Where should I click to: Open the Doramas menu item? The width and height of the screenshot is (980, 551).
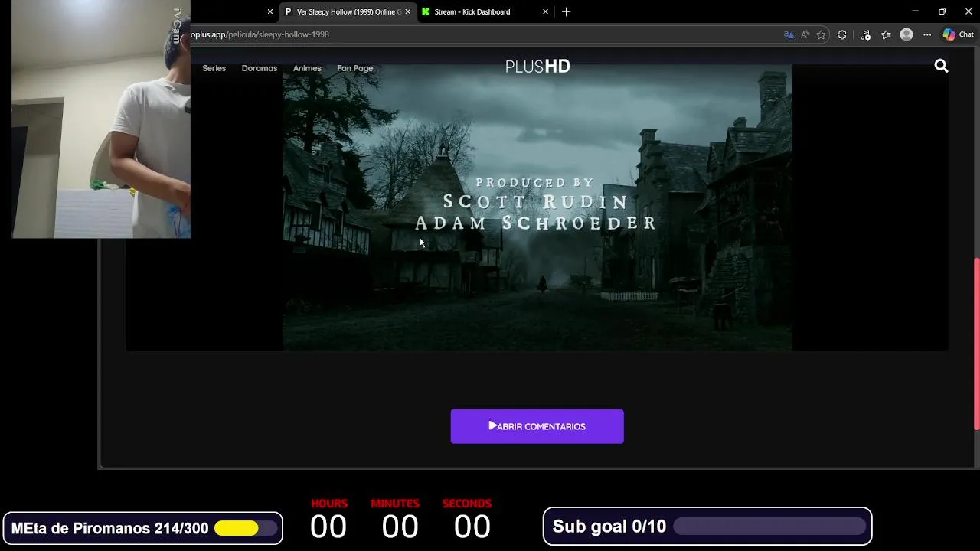[260, 68]
